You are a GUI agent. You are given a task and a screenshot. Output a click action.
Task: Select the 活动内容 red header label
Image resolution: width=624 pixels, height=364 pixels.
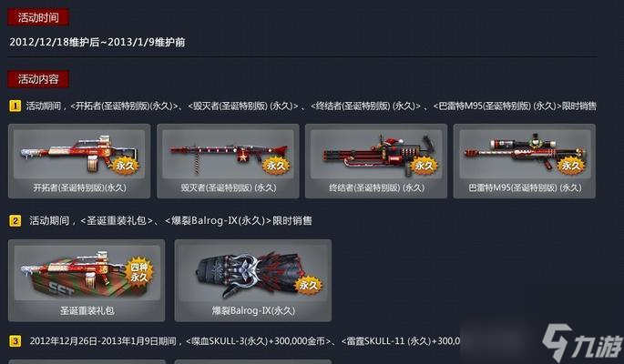[38, 79]
